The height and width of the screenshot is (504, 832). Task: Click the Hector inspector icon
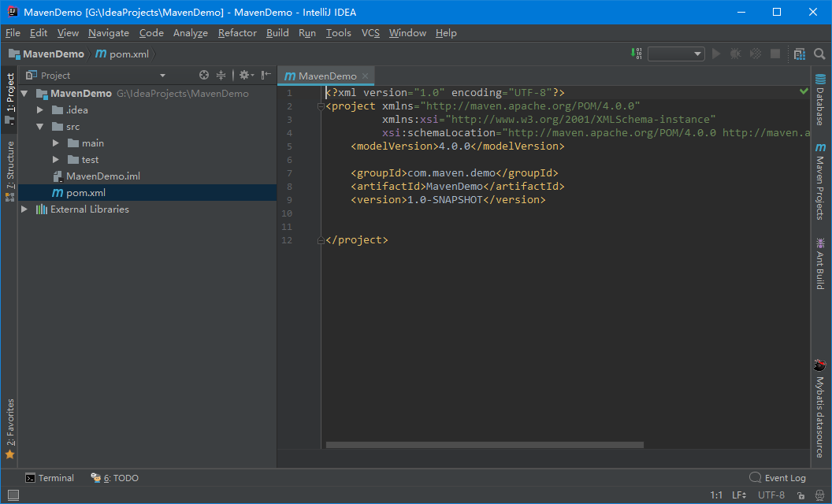820,495
